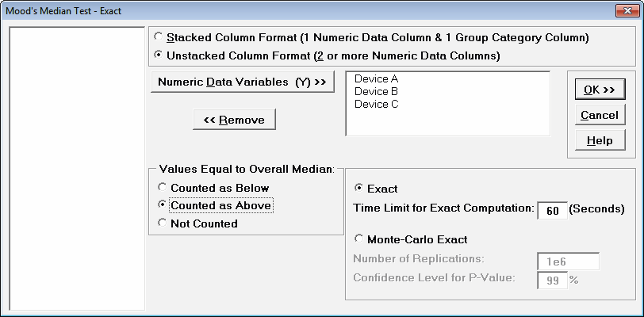Open Help for this dialog
Screen dimensions: 644x317
(599, 140)
